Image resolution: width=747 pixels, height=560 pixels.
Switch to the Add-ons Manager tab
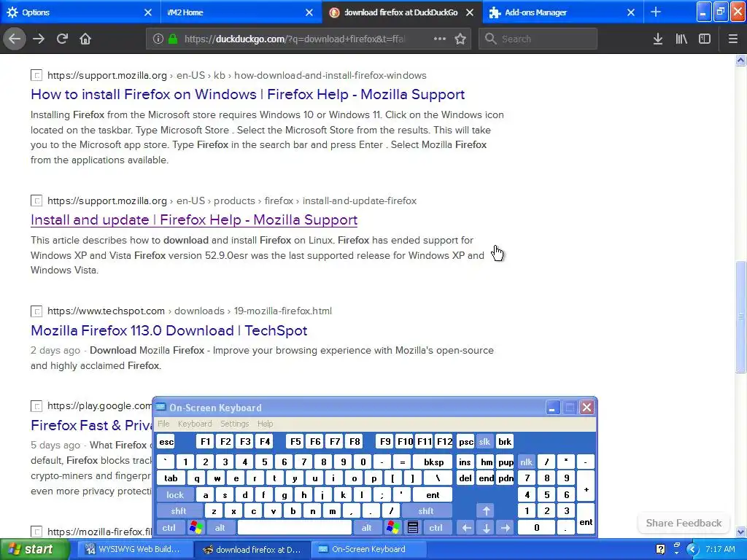pyautogui.click(x=563, y=12)
